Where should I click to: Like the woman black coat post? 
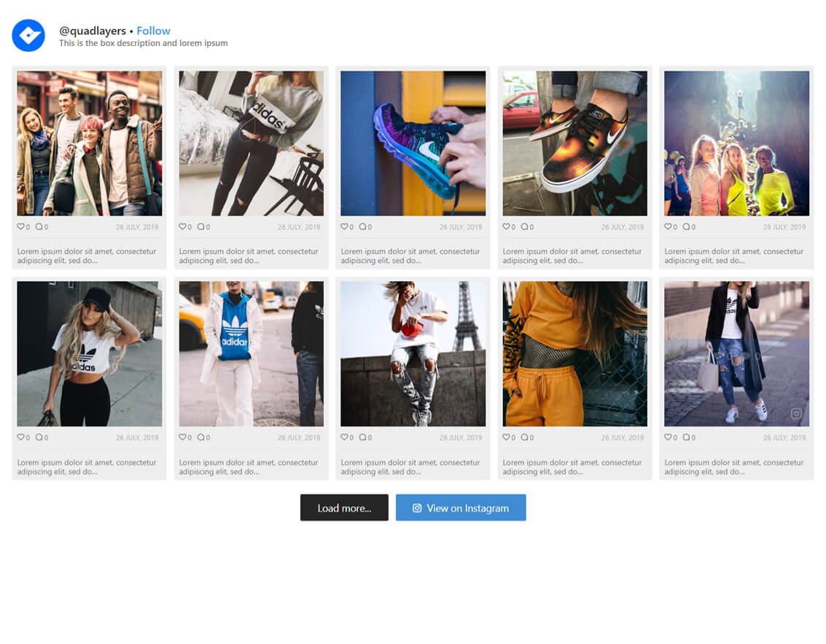668,437
